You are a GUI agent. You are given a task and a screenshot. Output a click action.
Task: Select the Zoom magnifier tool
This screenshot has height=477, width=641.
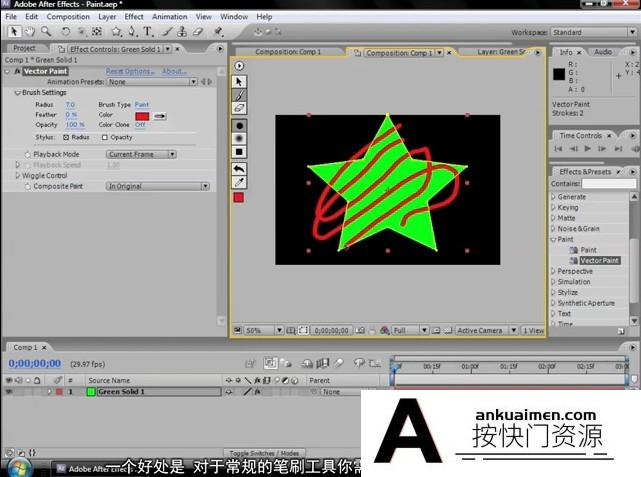pyautogui.click(x=46, y=31)
